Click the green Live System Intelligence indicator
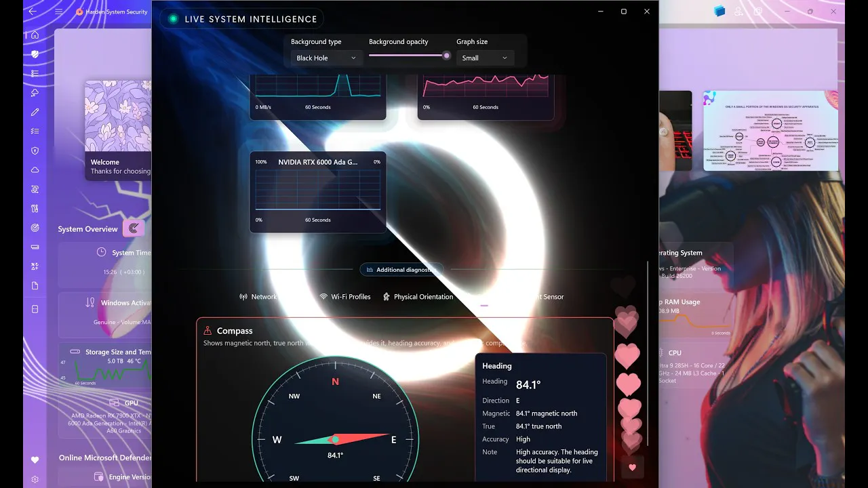The width and height of the screenshot is (868, 488). point(173,19)
